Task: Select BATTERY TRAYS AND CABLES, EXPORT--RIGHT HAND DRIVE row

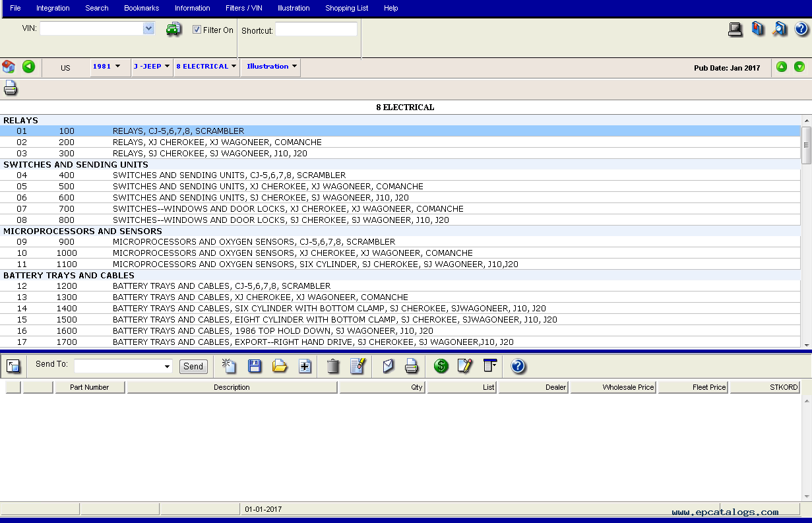Action: coord(400,342)
